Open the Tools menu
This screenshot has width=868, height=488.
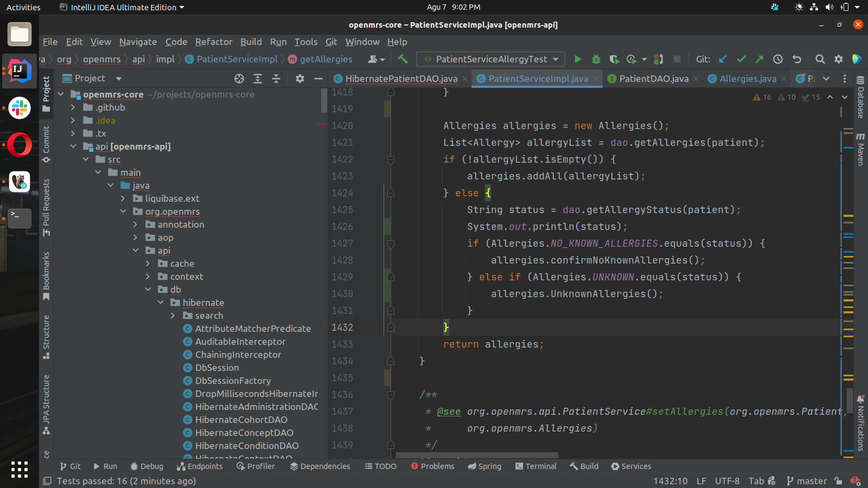(x=306, y=42)
